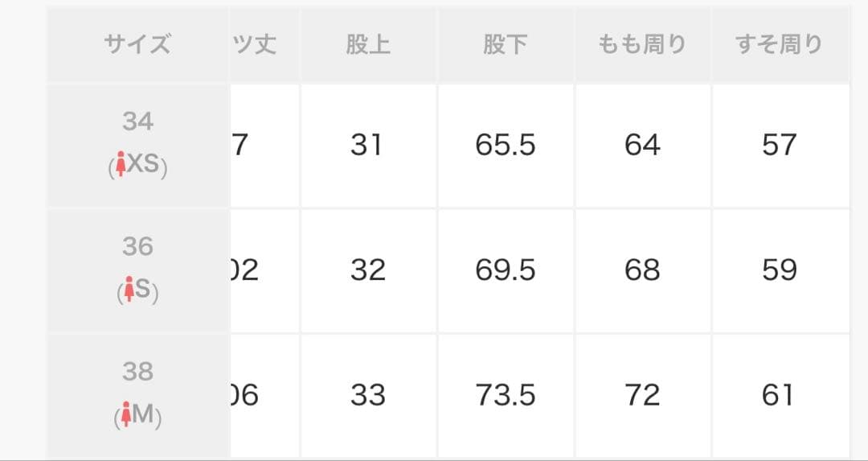Select the hem value 61 cell
868x461 pixels.
(779, 396)
